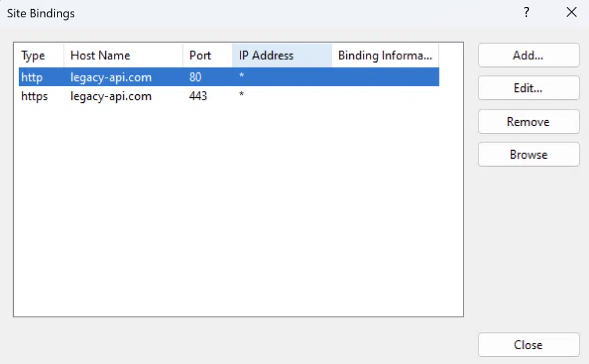The height and width of the screenshot is (364, 589).
Task: Click the Add... button
Action: click(x=528, y=56)
